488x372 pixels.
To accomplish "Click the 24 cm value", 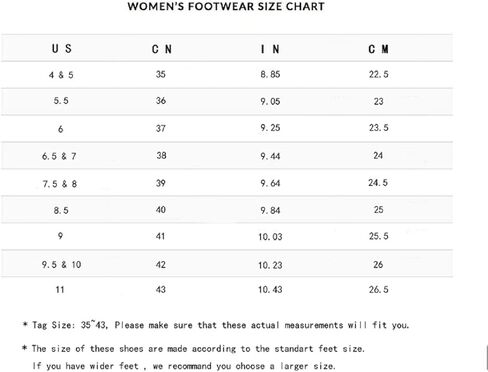I will pos(378,155).
